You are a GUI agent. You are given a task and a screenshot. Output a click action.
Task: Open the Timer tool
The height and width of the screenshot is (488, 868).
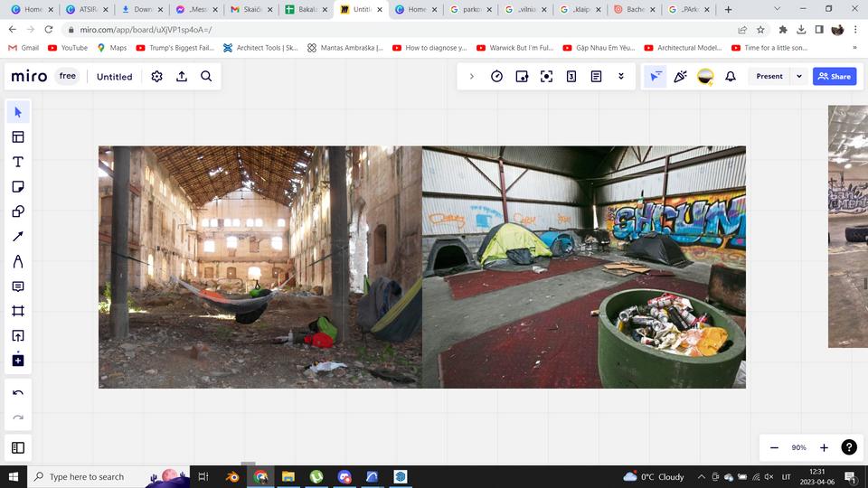[496, 76]
